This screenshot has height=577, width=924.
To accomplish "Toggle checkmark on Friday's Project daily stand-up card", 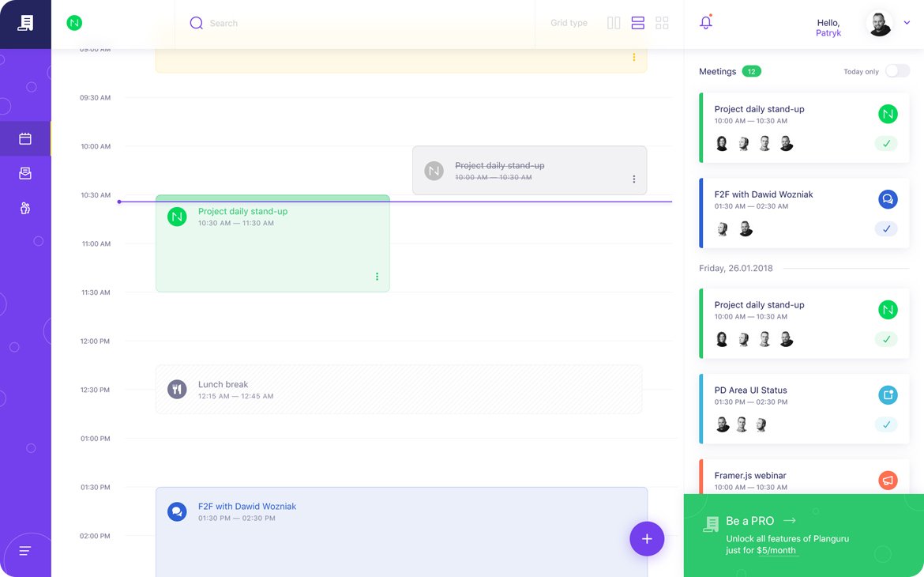I will [x=886, y=339].
